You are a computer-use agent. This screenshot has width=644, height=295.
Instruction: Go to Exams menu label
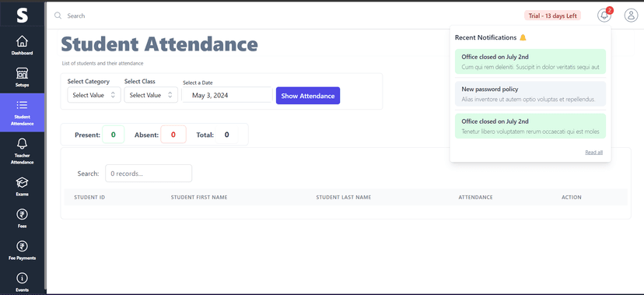point(23,194)
